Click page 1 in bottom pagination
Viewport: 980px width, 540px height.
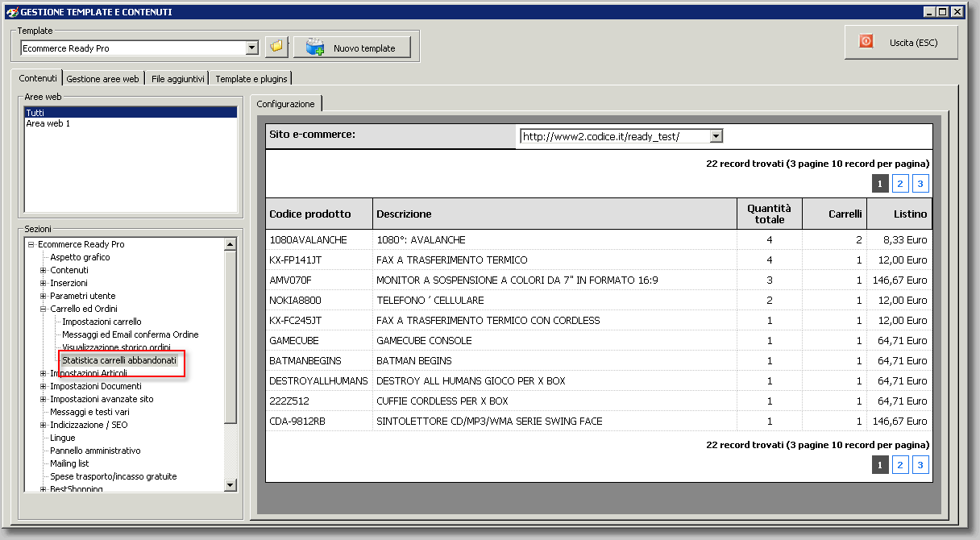(880, 465)
